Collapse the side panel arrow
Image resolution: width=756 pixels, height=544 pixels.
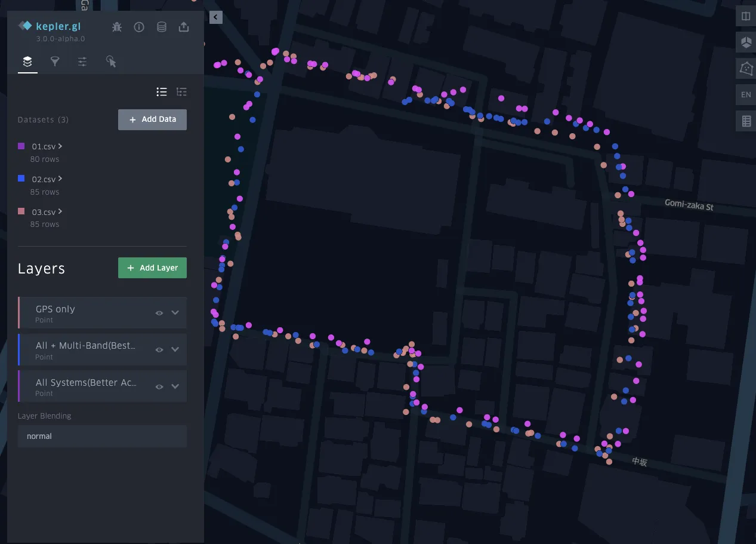[x=216, y=17]
